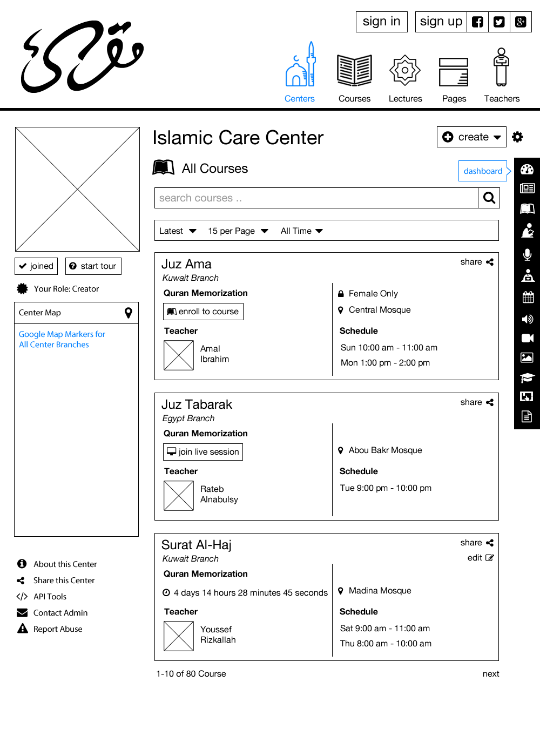The image size is (540, 756).
Task: Click the graduation cap sidebar icon
Action: coord(527,377)
